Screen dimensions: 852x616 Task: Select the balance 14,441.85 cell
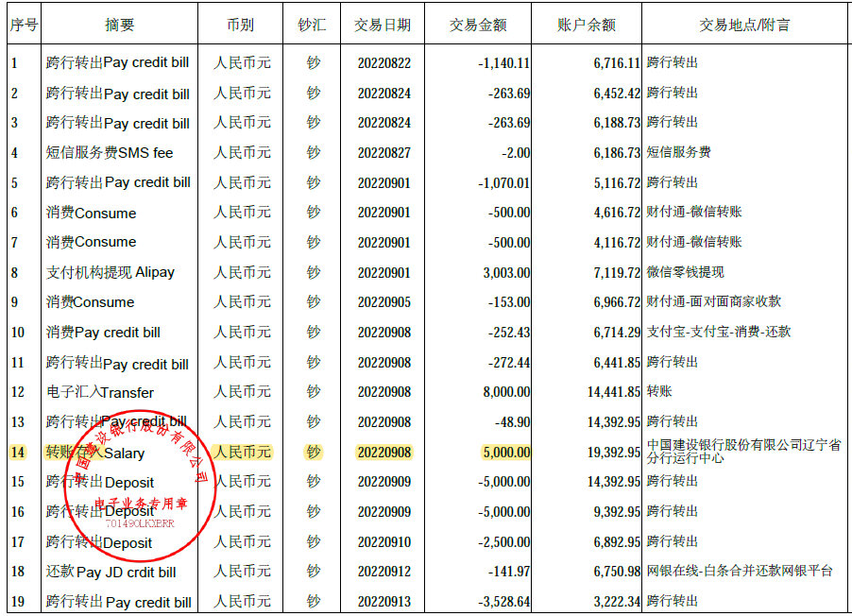pos(614,392)
